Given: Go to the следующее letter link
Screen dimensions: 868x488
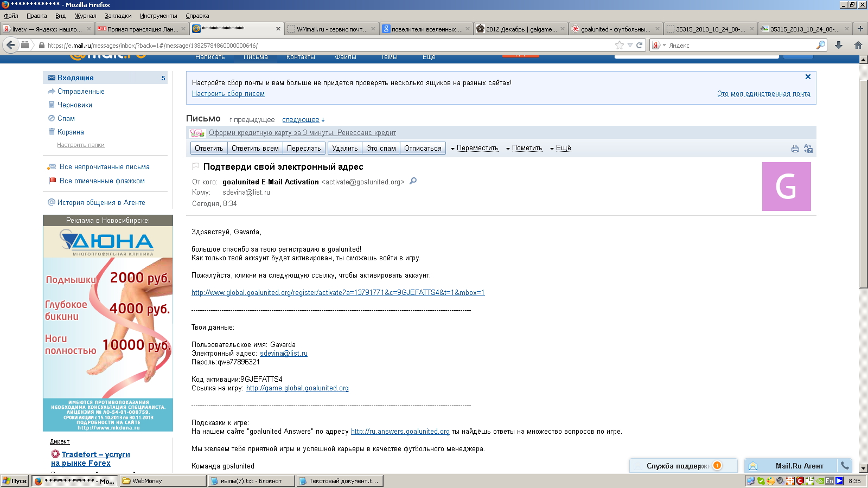Looking at the screenshot, I should (x=301, y=120).
